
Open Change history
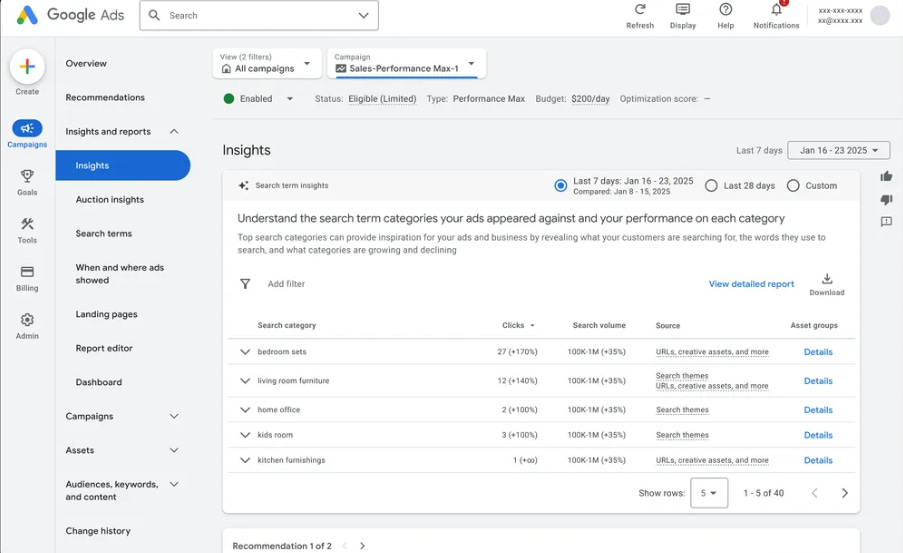pyautogui.click(x=98, y=531)
